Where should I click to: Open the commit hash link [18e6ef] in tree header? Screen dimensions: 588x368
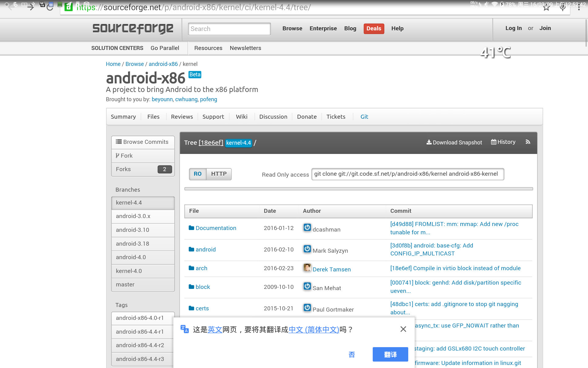coord(211,143)
